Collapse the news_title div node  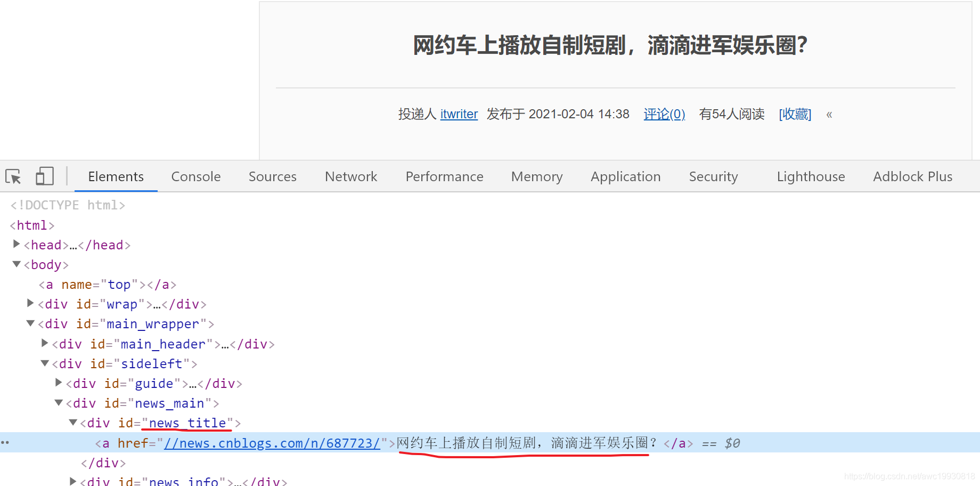(x=73, y=423)
